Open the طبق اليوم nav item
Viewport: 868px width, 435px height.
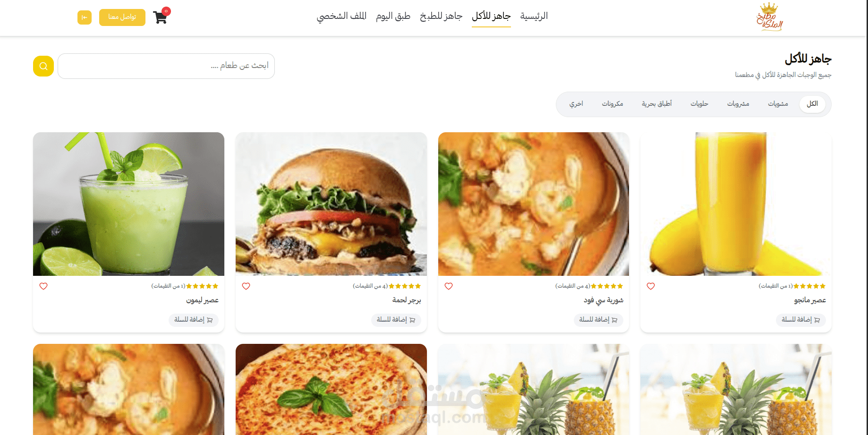point(393,17)
